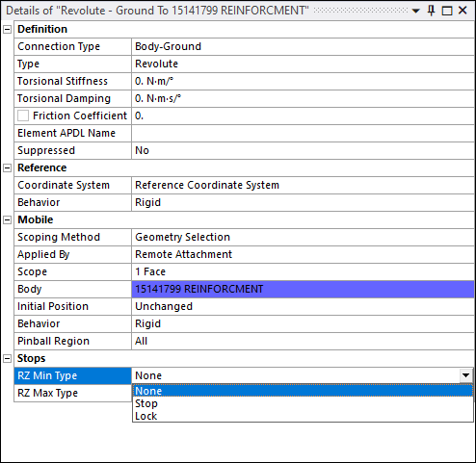
Task: Click the pin icon in the title bar
Action: 431,11
